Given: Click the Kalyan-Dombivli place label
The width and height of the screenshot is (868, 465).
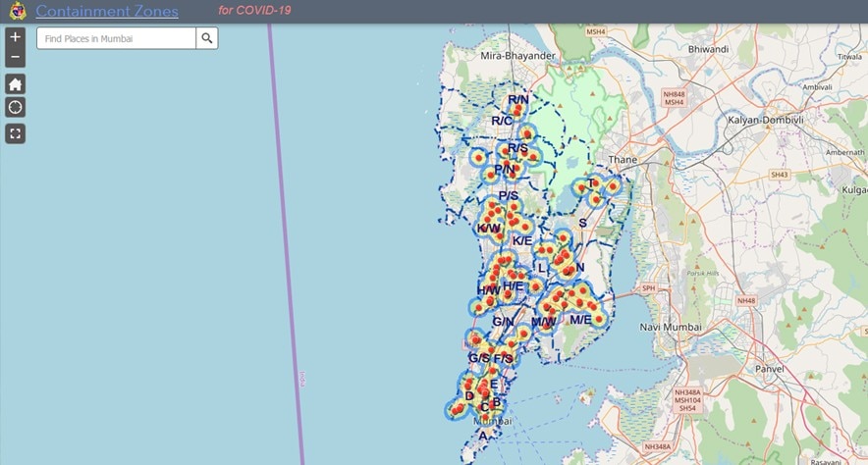Looking at the screenshot, I should click(765, 119).
